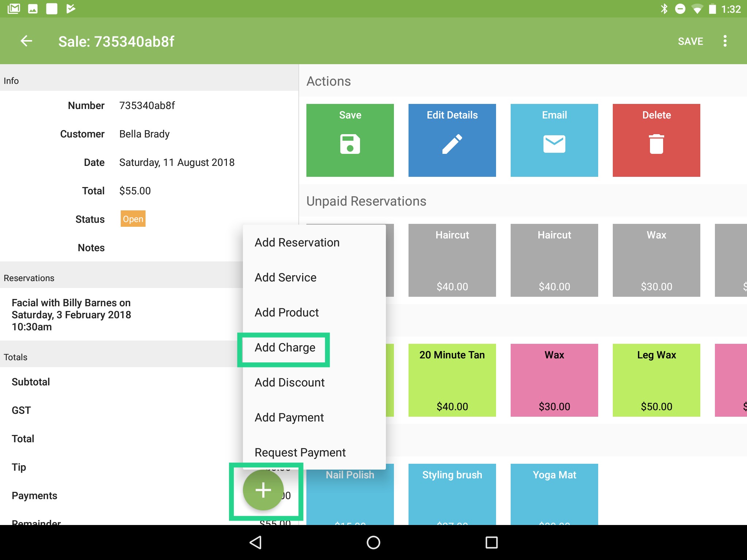Tap the image notification icon in status bar
This screenshot has width=747, height=560.
pyautogui.click(x=33, y=9)
